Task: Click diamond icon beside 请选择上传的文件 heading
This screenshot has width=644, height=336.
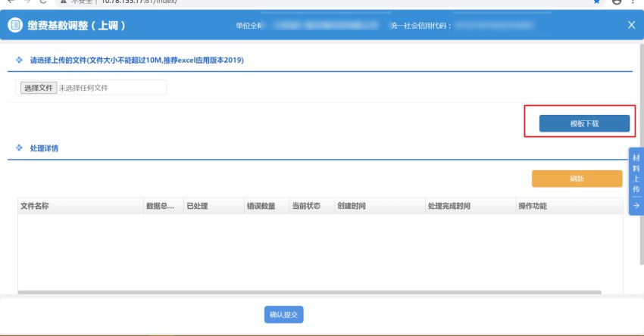Action: point(19,60)
